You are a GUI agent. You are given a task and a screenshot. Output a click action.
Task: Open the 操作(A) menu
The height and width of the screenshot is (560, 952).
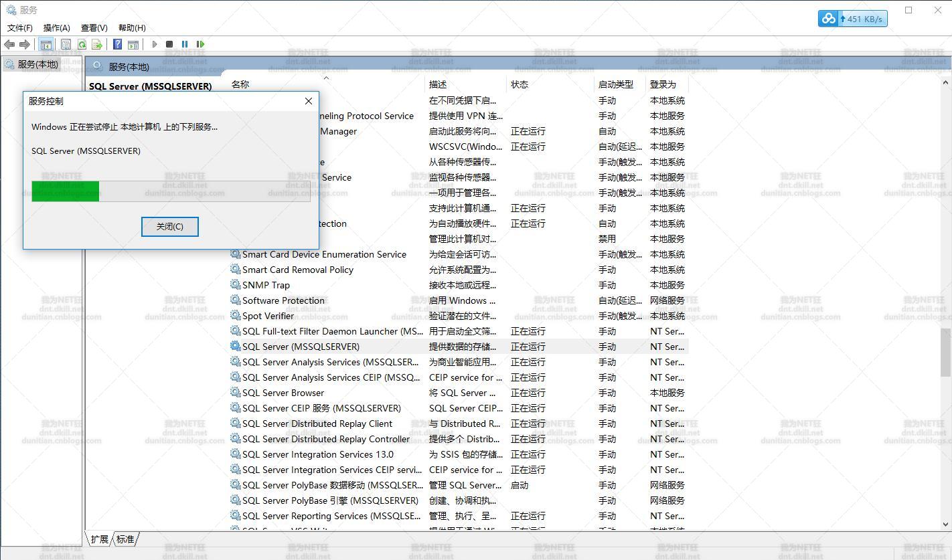[x=57, y=27]
